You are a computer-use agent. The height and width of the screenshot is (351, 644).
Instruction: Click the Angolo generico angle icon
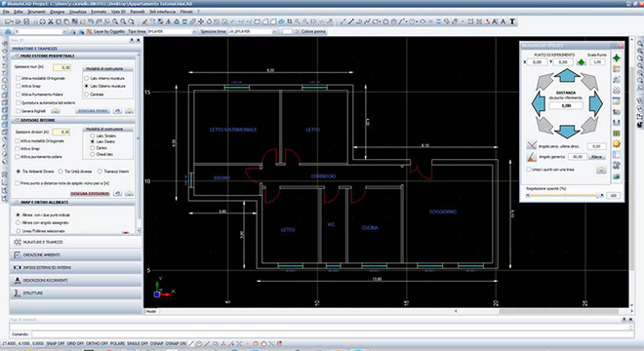[x=532, y=157]
